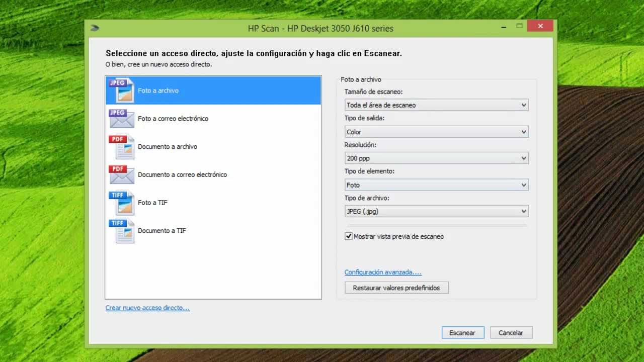Uncheck Mostrar vista previa de escaneo
The width and height of the screenshot is (644, 362).
(348, 236)
